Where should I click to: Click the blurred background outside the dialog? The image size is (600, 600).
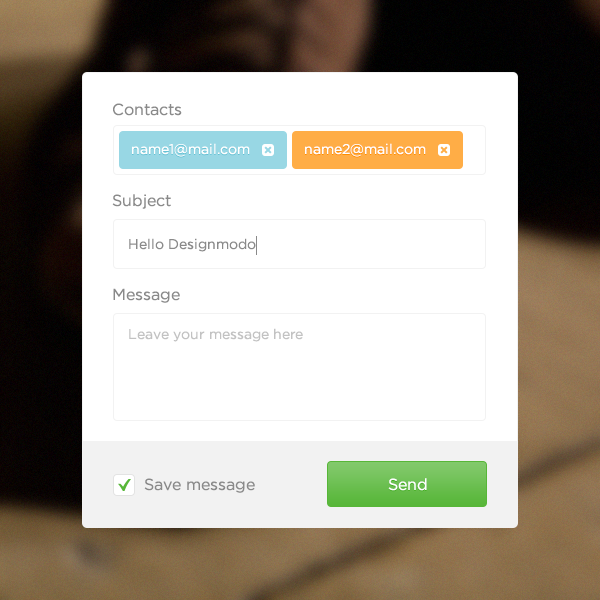tap(38, 306)
